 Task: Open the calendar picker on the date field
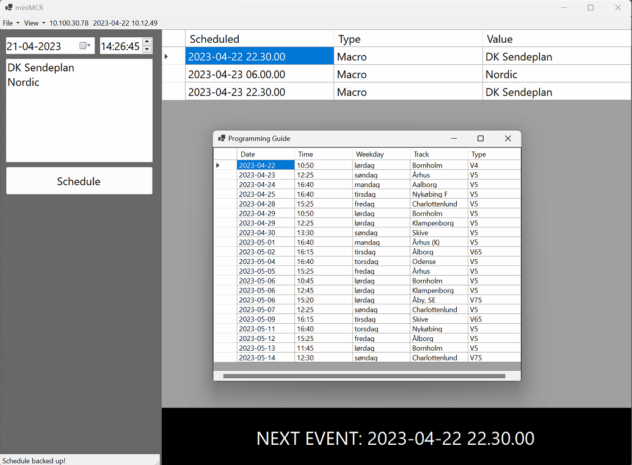tap(85, 46)
